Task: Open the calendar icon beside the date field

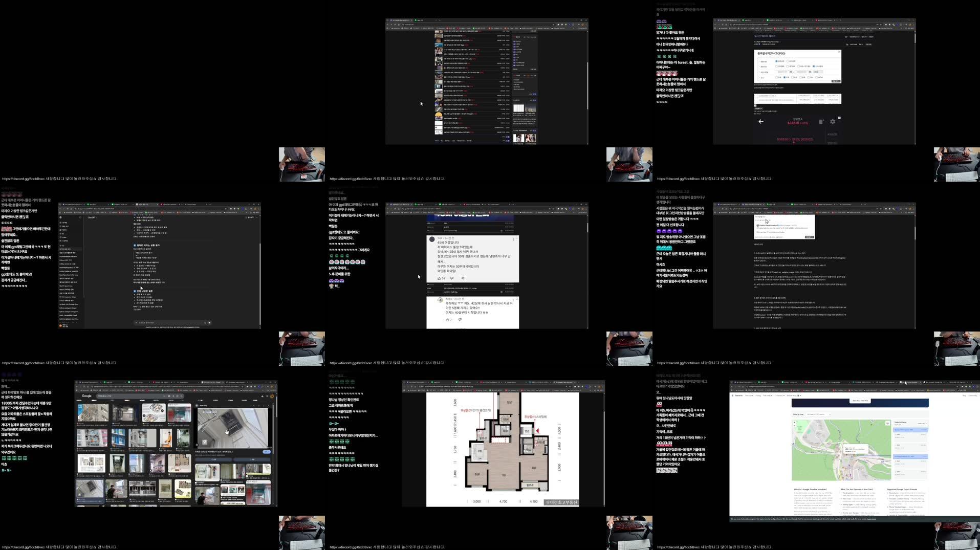Action: pyautogui.click(x=790, y=72)
